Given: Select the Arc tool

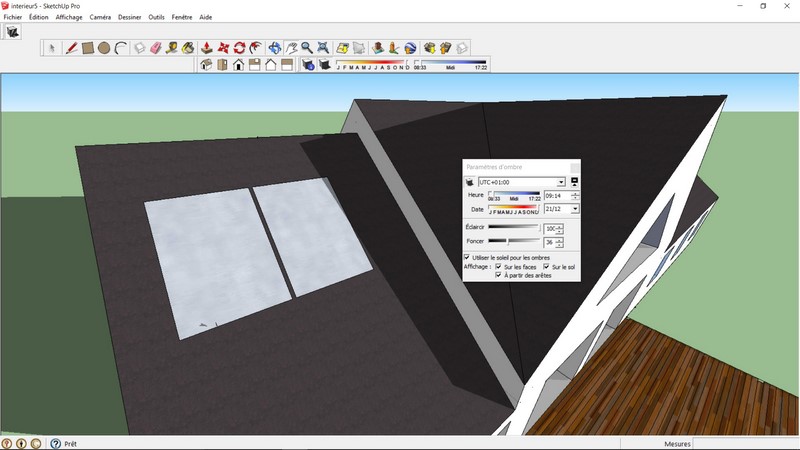Looking at the screenshot, I should pyautogui.click(x=120, y=48).
